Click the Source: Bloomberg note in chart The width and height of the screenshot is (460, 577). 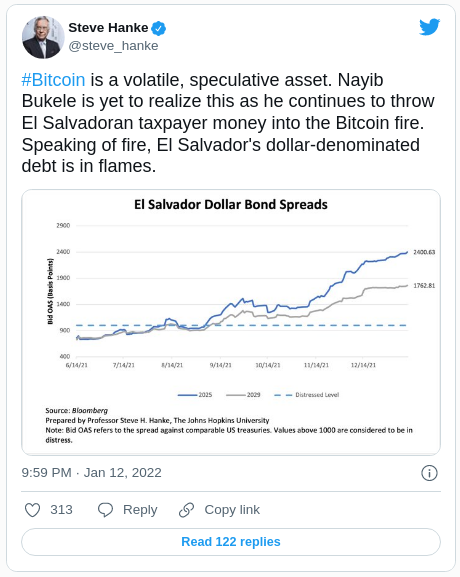pyautogui.click(x=77, y=410)
